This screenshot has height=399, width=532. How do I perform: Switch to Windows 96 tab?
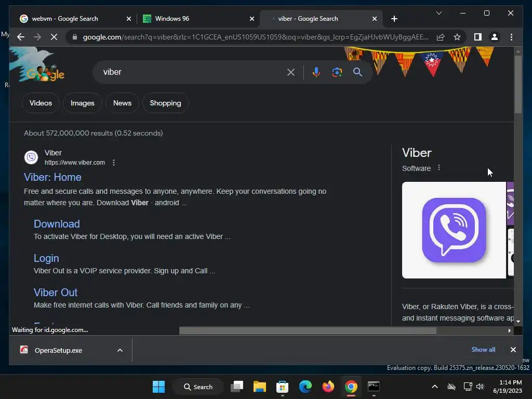tap(172, 19)
